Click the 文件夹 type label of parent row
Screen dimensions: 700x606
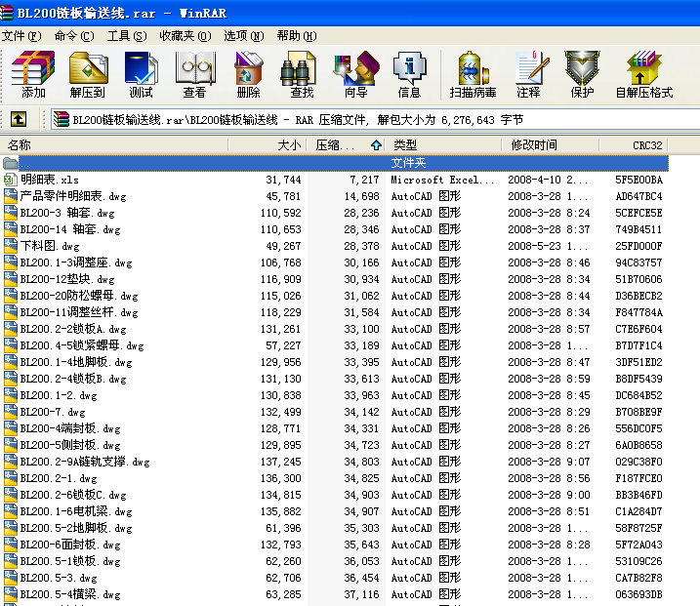tap(408, 163)
